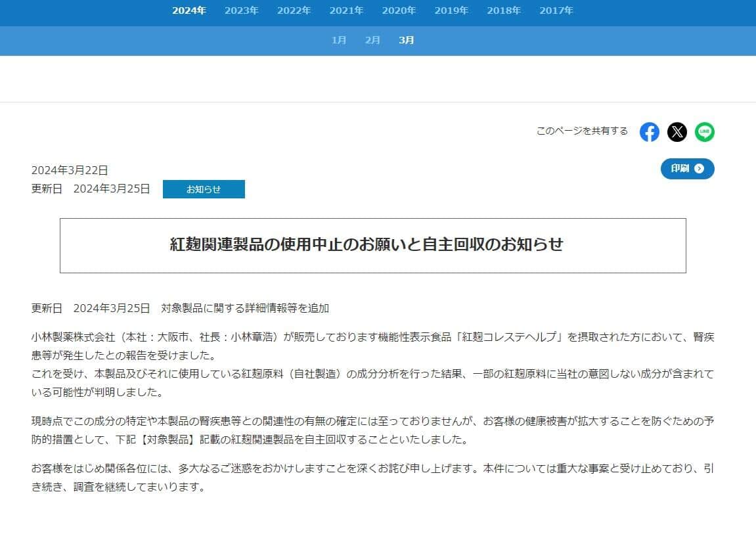Select the 2020年 tab
The height and width of the screenshot is (540, 756).
click(399, 11)
